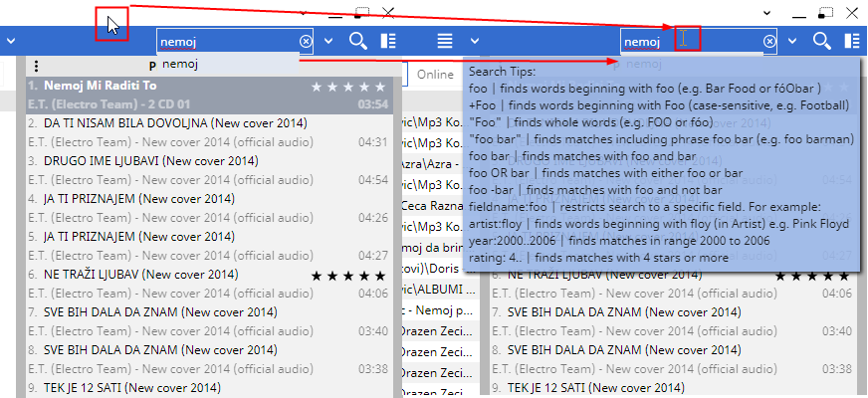Clear the search text in the right search box
This screenshot has width=868, height=398.
769,41
